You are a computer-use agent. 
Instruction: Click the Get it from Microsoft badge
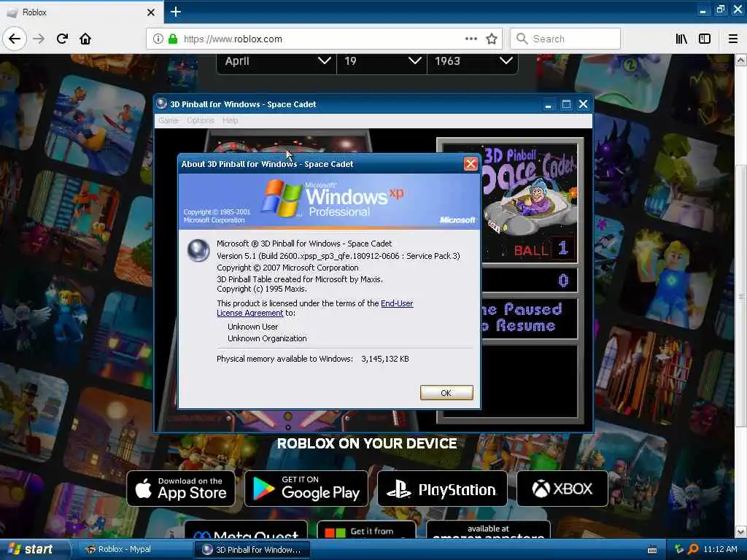[366, 530]
